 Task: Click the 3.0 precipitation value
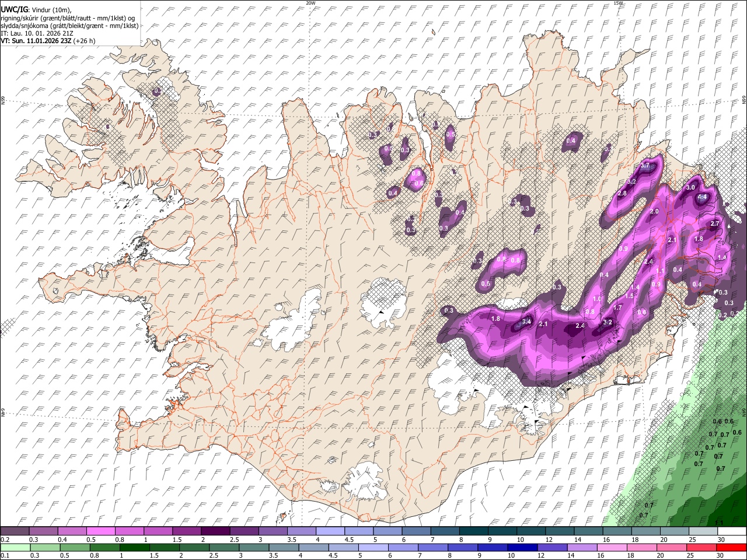tap(690, 187)
